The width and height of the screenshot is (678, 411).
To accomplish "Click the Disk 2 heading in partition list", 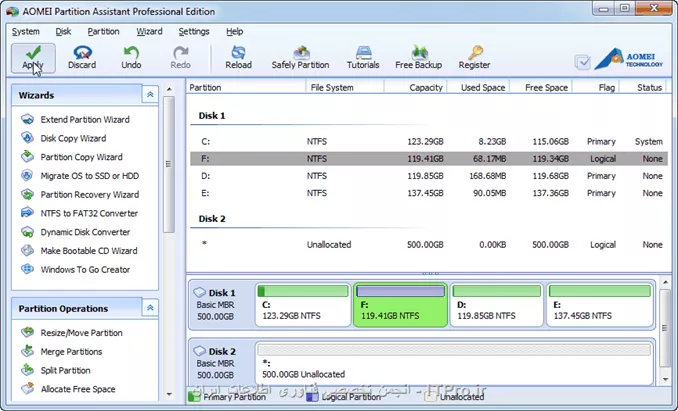I will pyautogui.click(x=212, y=219).
